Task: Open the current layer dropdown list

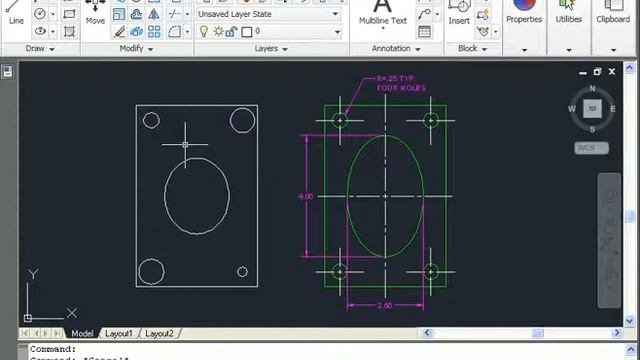Action: (x=337, y=31)
